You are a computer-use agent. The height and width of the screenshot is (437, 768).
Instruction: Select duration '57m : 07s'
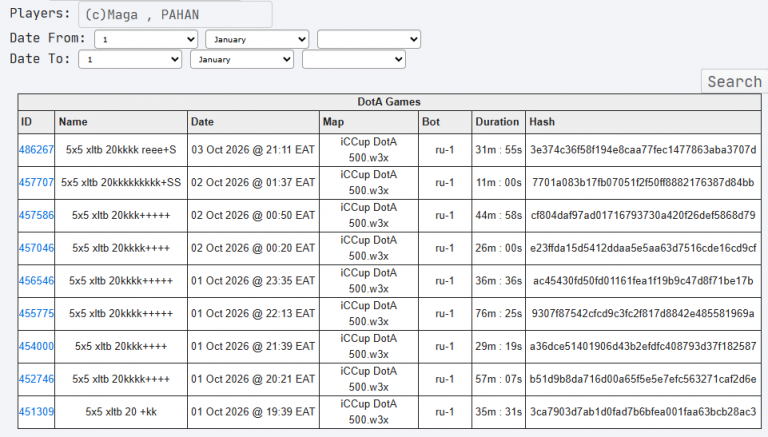[499, 379]
